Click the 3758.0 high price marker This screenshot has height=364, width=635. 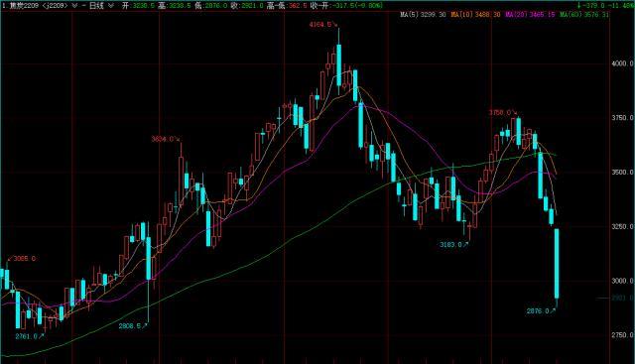pos(503,112)
